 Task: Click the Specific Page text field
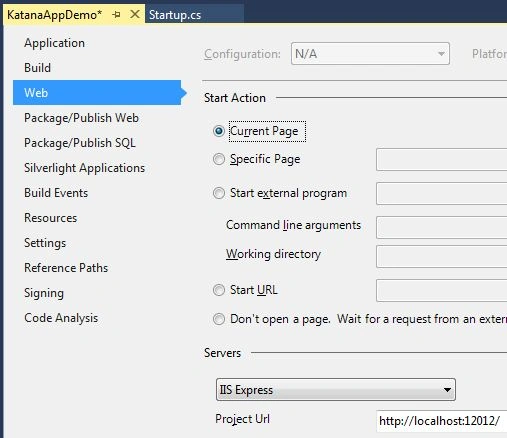[442, 160]
